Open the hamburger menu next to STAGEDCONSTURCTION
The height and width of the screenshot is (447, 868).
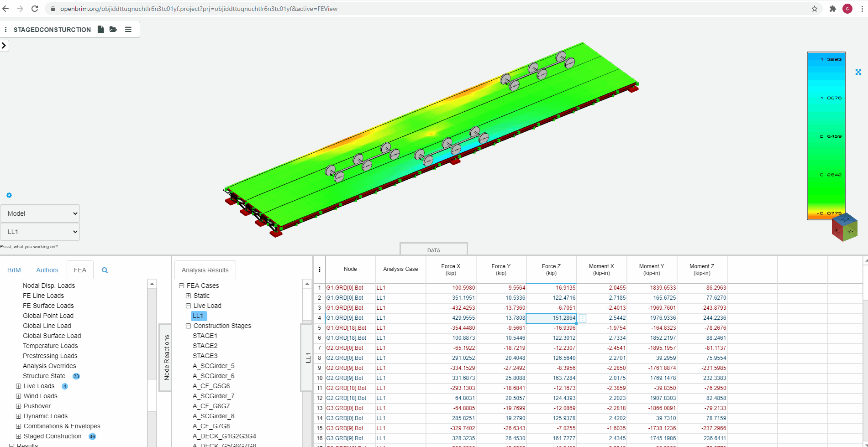tap(128, 29)
